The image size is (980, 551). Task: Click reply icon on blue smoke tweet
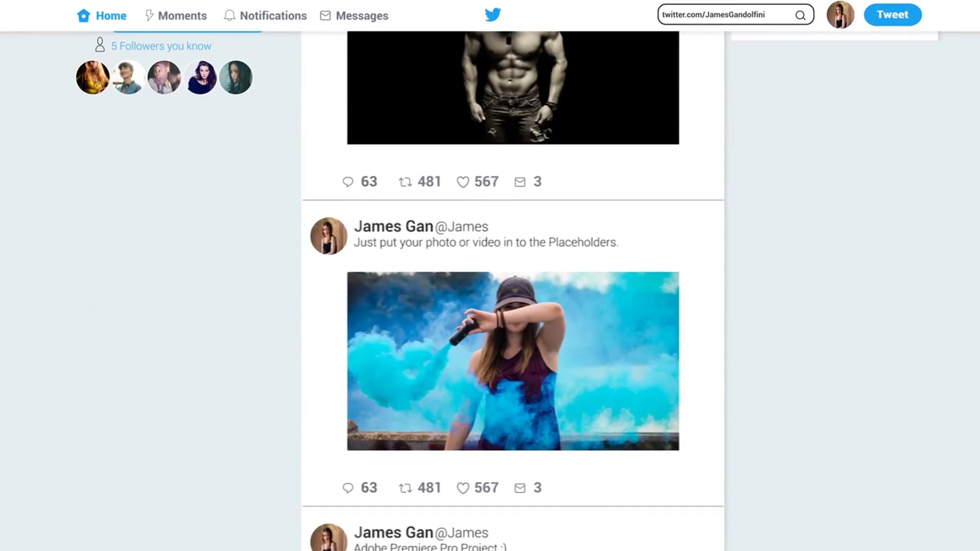(348, 488)
